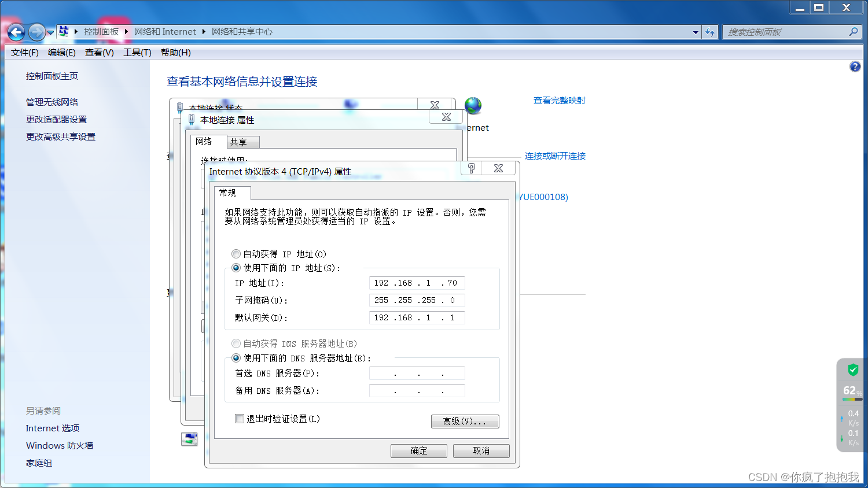Select 网络和 Internet in the breadcrumb
Image resolution: width=868 pixels, height=488 pixels.
pos(165,32)
